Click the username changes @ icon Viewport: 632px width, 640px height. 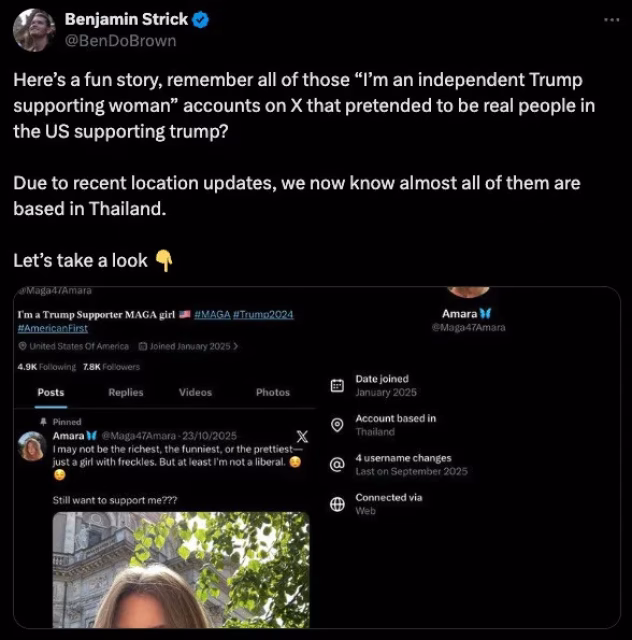click(337, 464)
